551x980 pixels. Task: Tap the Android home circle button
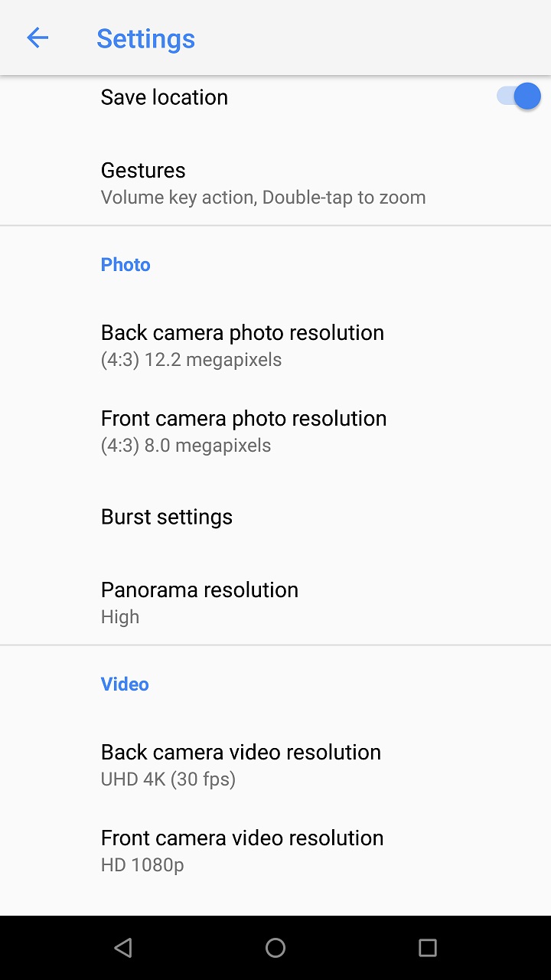tap(275, 948)
